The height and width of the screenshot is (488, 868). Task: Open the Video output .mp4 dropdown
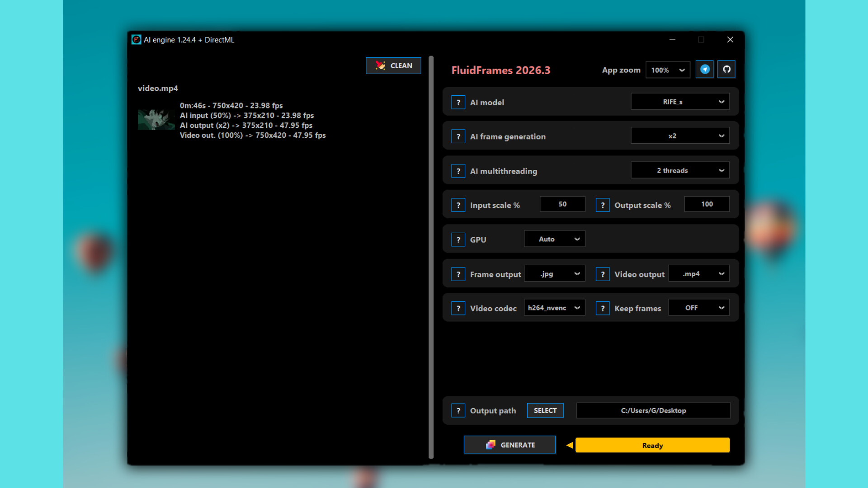699,274
